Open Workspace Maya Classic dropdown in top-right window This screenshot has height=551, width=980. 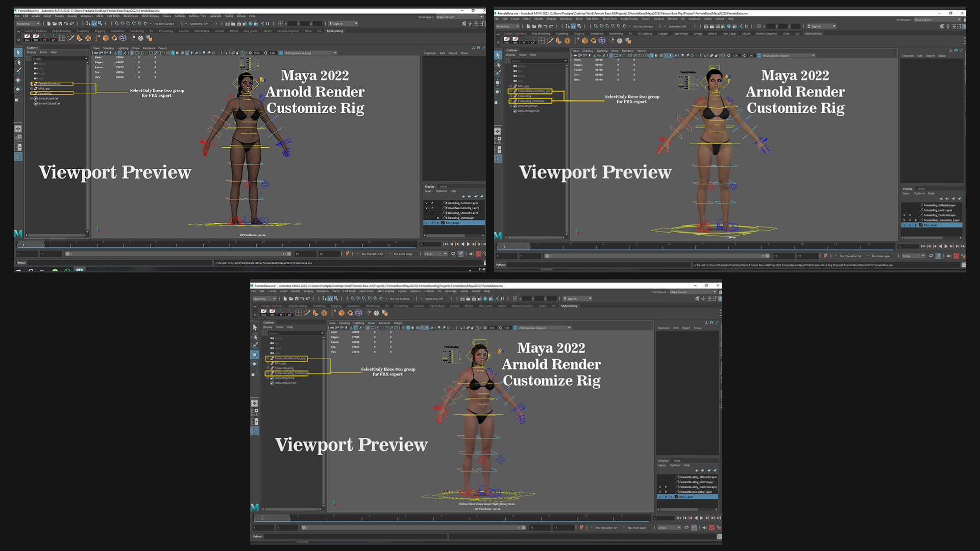pyautogui.click(x=937, y=19)
